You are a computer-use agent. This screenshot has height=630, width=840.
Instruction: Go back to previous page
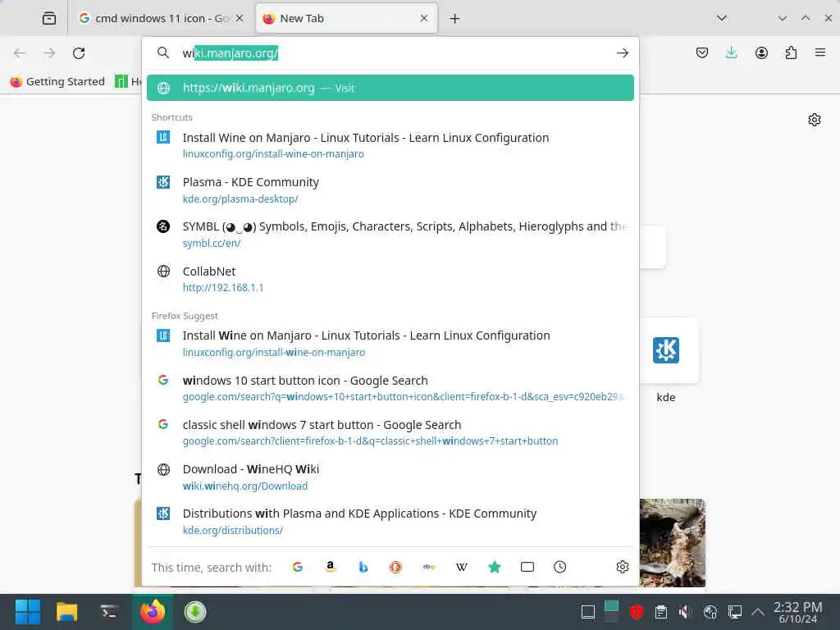(x=20, y=53)
